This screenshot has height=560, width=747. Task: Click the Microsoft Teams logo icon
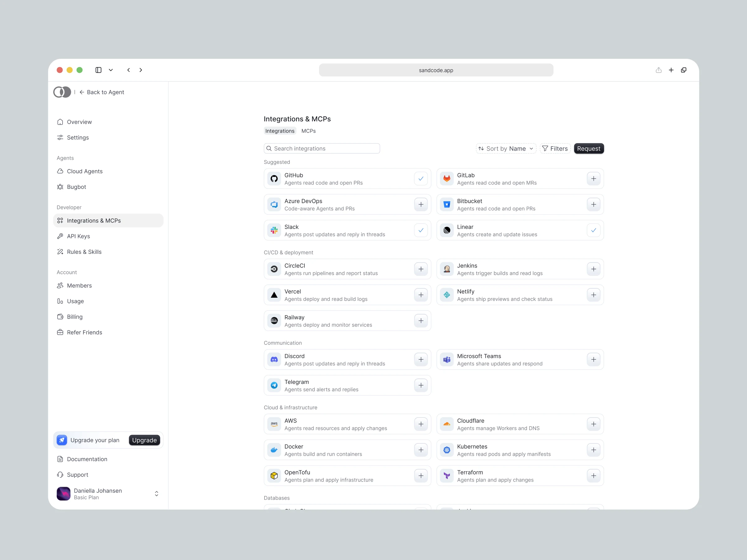click(x=447, y=360)
